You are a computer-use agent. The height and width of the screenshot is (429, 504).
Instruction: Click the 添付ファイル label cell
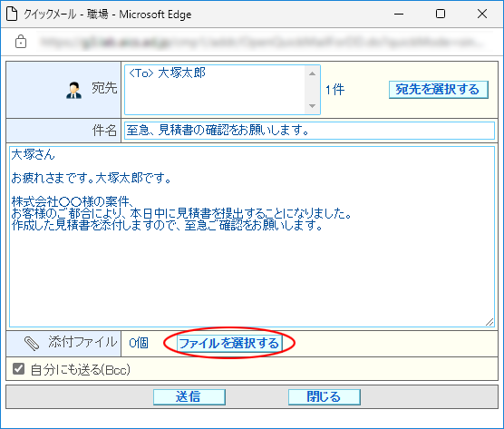pyautogui.click(x=63, y=344)
